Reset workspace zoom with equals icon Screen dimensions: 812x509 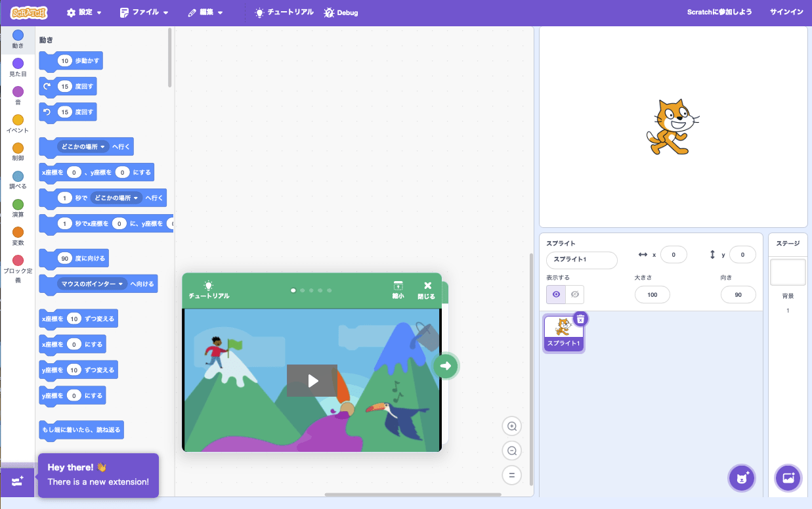click(511, 475)
